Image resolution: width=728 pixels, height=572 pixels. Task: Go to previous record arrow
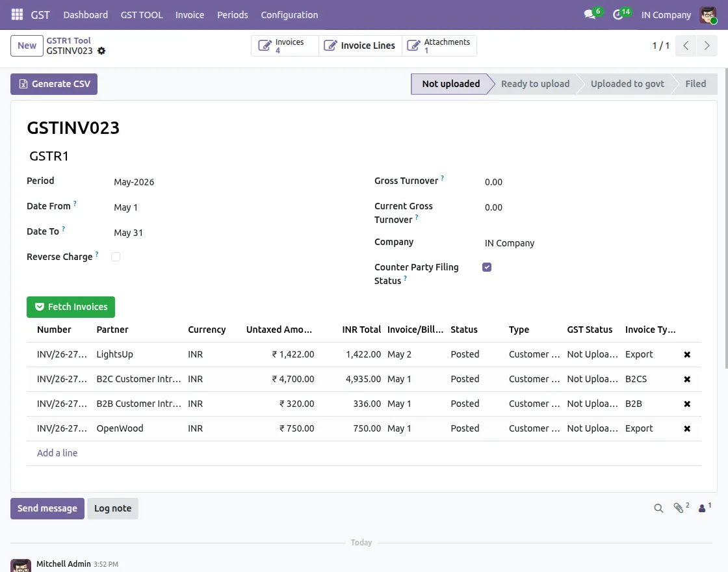click(x=686, y=45)
